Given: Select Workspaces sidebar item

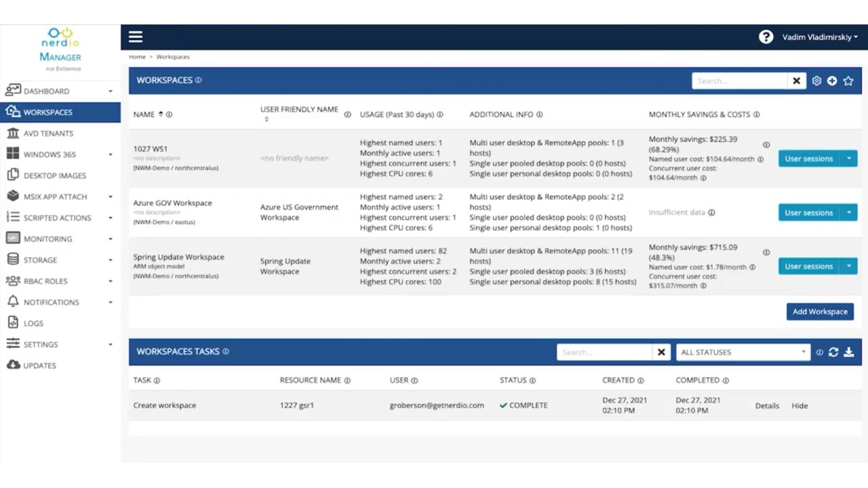Looking at the screenshot, I should pyautogui.click(x=60, y=112).
